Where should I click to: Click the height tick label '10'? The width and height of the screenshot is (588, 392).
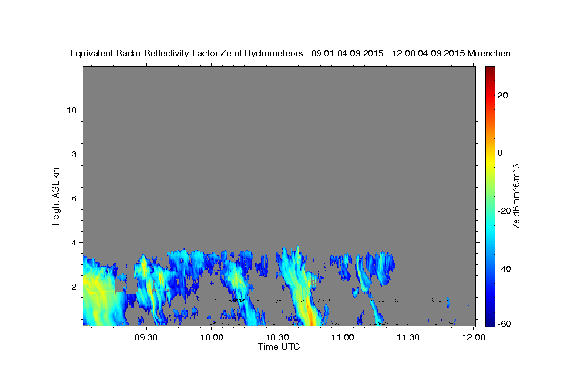(72, 110)
